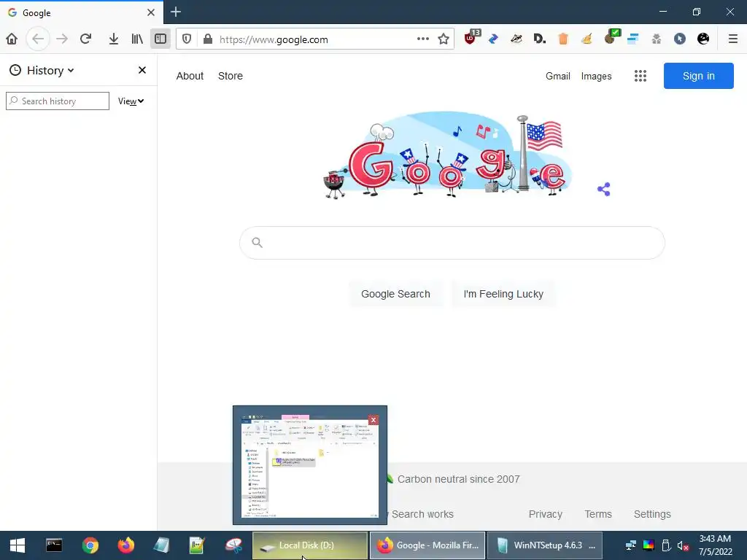747x560 pixels.
Task: Open Gmail link
Action: [558, 76]
